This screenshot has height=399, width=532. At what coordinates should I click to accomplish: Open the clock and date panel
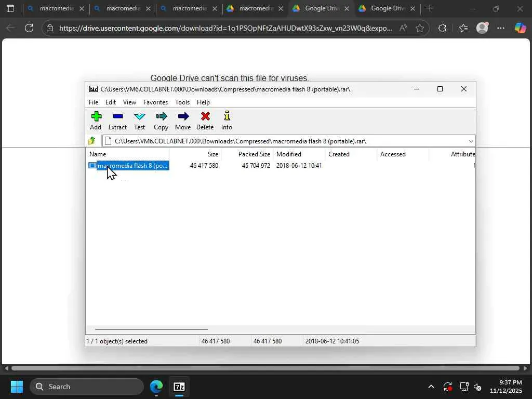[x=506, y=387]
